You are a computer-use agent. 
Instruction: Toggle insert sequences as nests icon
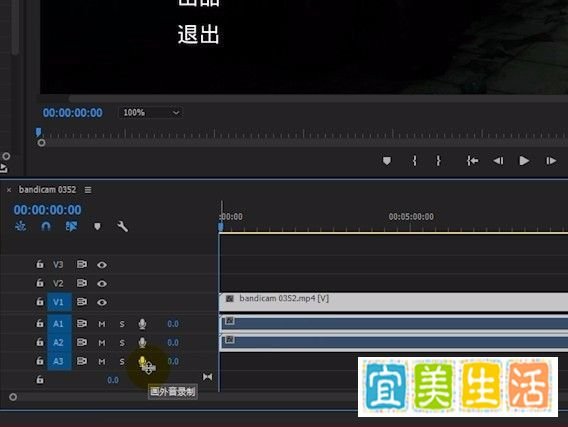pos(20,226)
